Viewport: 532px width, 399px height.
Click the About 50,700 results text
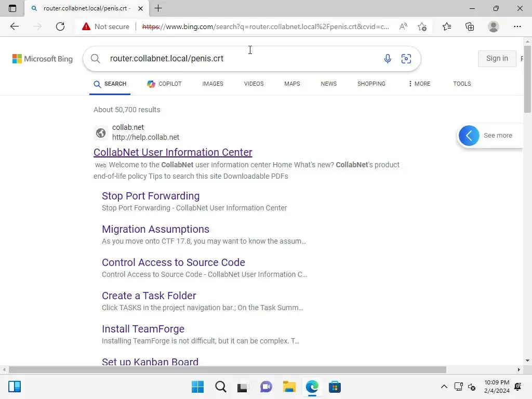[127, 110]
